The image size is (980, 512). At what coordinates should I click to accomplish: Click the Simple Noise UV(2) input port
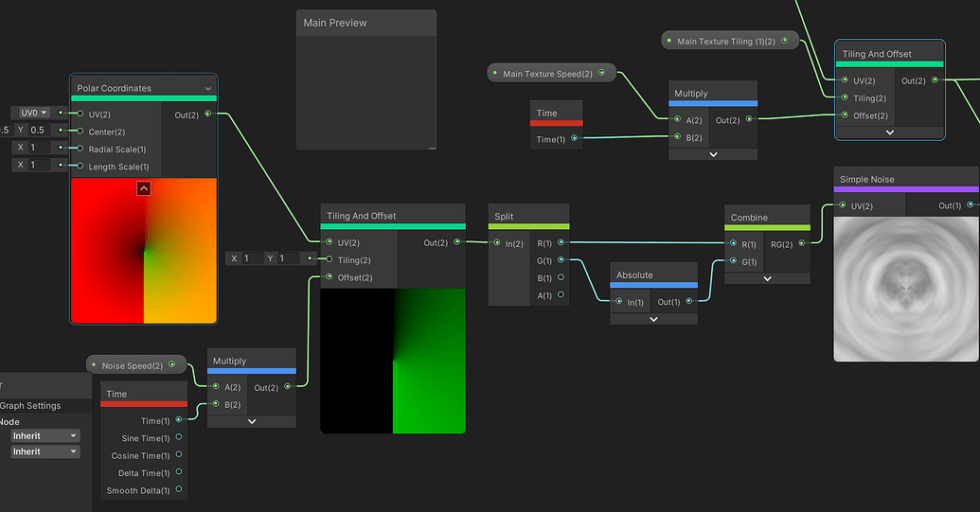842,205
